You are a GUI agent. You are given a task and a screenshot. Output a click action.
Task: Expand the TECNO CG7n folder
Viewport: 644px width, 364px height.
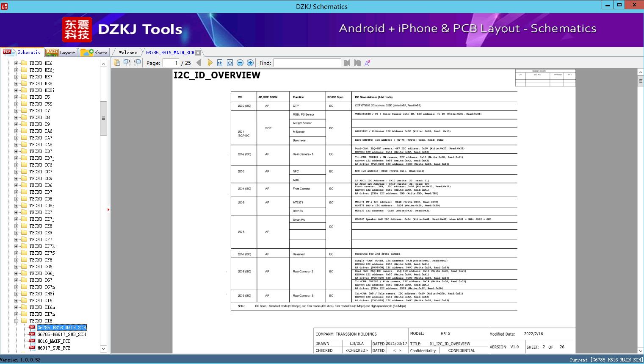tap(17, 287)
